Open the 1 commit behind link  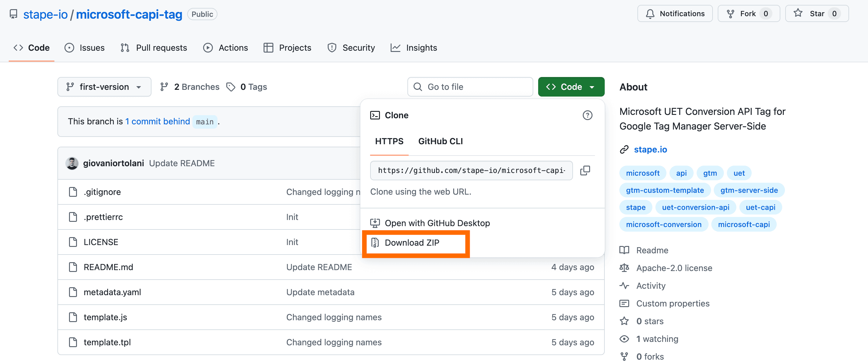coord(157,121)
